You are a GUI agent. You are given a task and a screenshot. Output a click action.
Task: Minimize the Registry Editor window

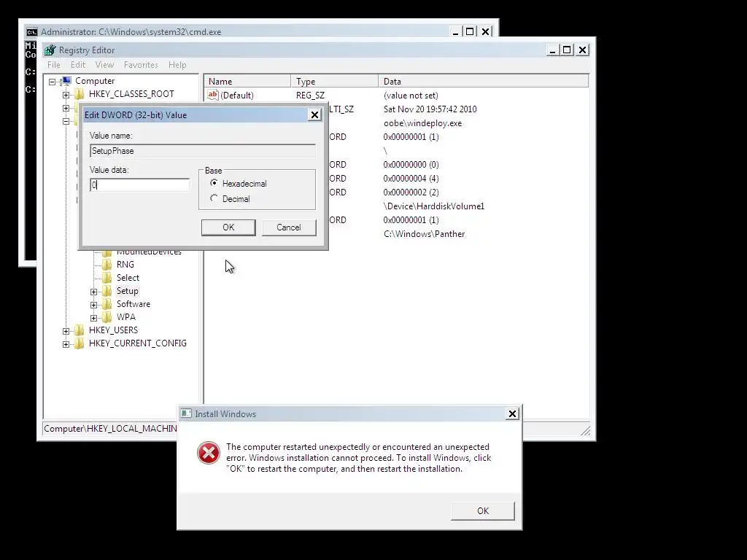[x=552, y=50]
